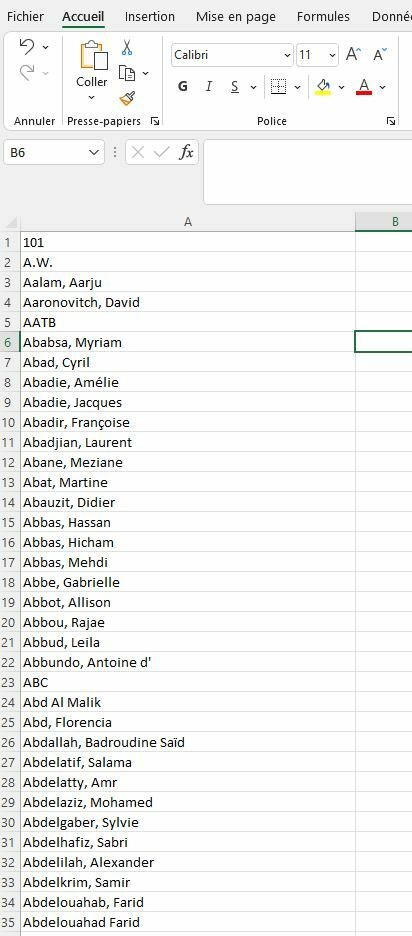
Task: Open the Presse-papiers dialog launcher
Action: (x=155, y=121)
